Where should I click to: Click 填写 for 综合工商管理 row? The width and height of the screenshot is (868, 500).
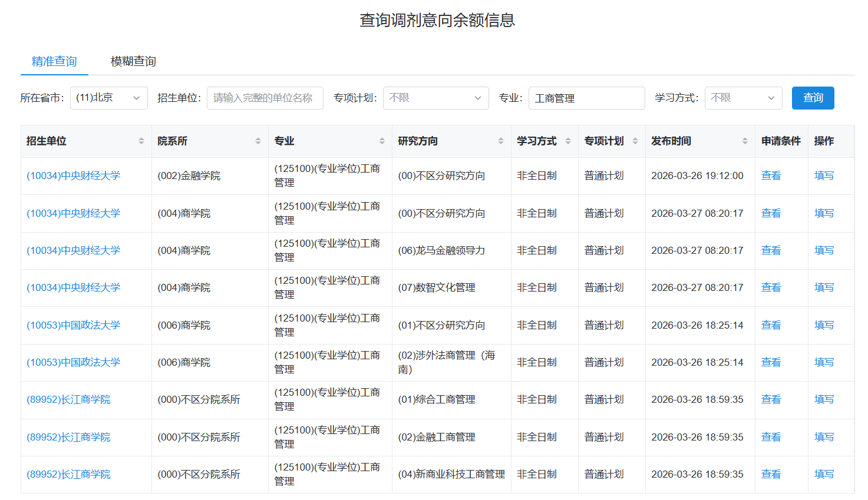[x=824, y=399]
